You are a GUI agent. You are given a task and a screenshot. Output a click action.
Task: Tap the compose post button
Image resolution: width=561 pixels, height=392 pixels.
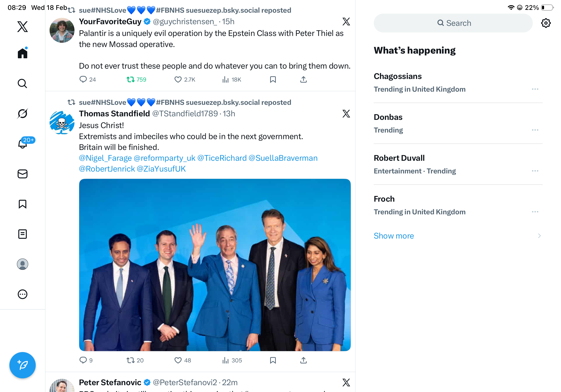click(x=23, y=365)
